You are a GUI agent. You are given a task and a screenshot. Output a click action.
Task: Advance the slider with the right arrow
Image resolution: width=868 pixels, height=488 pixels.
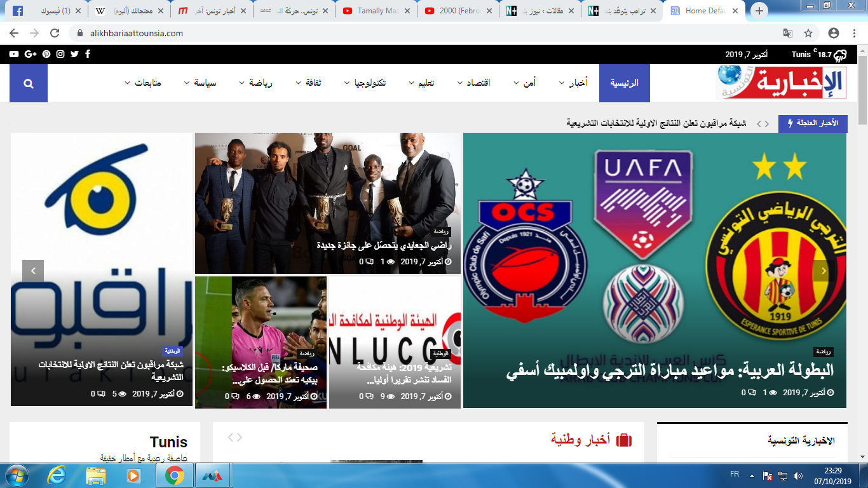pos(824,271)
